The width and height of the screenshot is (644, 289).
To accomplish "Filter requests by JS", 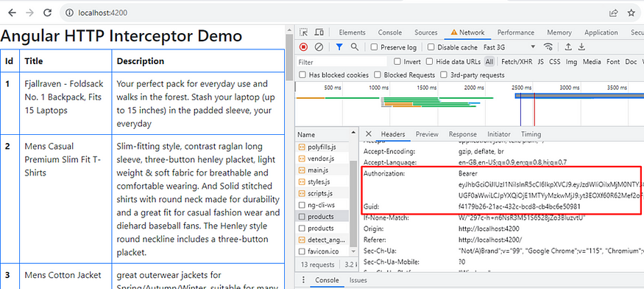I will [x=540, y=62].
